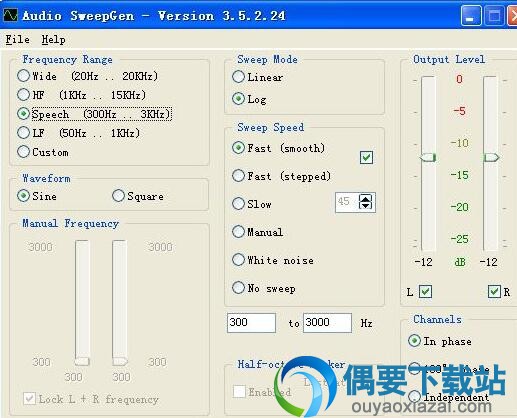This screenshot has width=517, height=418.
Task: Choose Log sweep mode
Action: pos(249,99)
